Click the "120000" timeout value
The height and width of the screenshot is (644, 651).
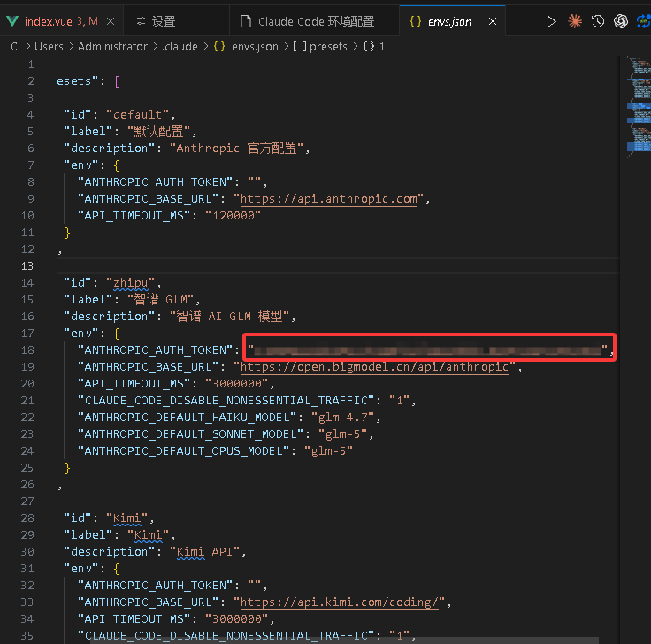point(233,216)
